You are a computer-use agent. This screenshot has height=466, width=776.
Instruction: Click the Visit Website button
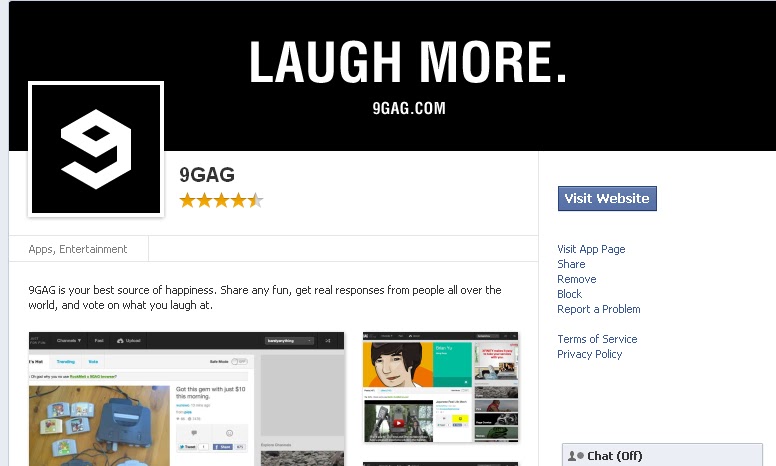pos(607,198)
